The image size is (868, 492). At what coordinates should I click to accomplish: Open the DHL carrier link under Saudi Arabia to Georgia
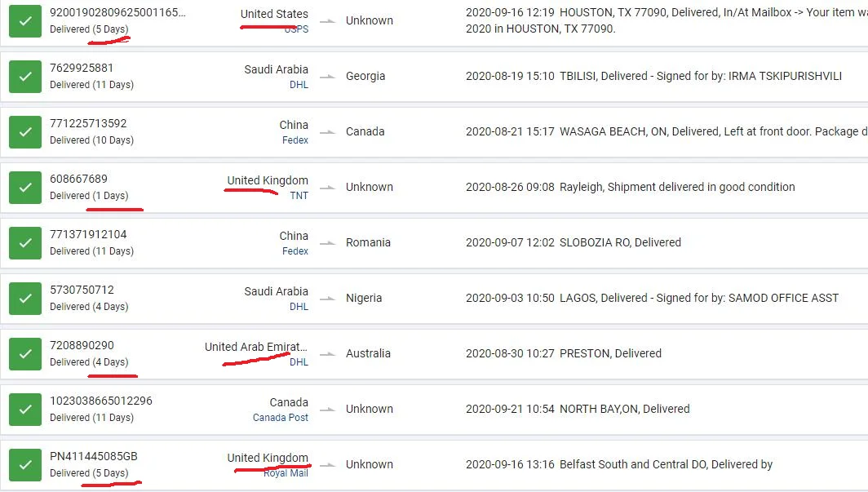(x=299, y=85)
